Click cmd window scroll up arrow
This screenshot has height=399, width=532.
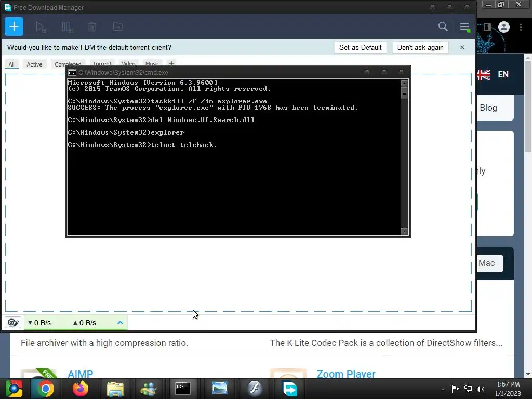pyautogui.click(x=404, y=83)
